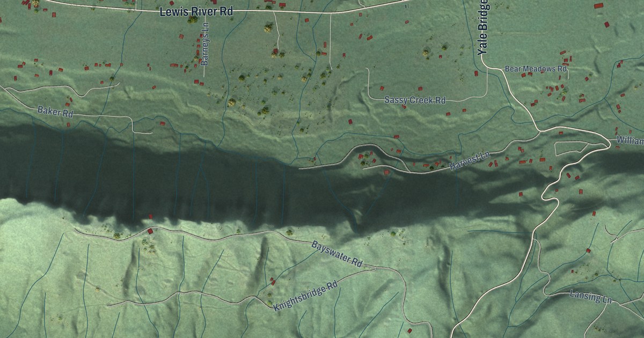Select the Knightsbridge Rd label
This screenshot has width=644, height=338.
[x=305, y=296]
